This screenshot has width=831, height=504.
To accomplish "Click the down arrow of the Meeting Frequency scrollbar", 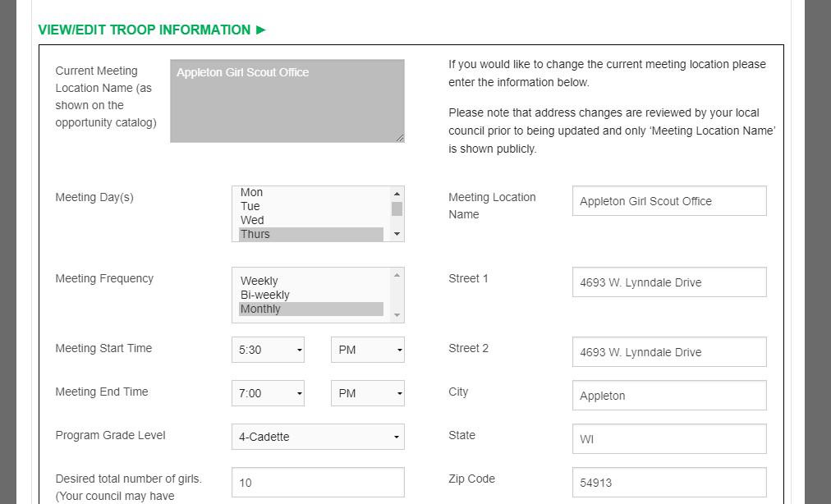I will (x=397, y=315).
